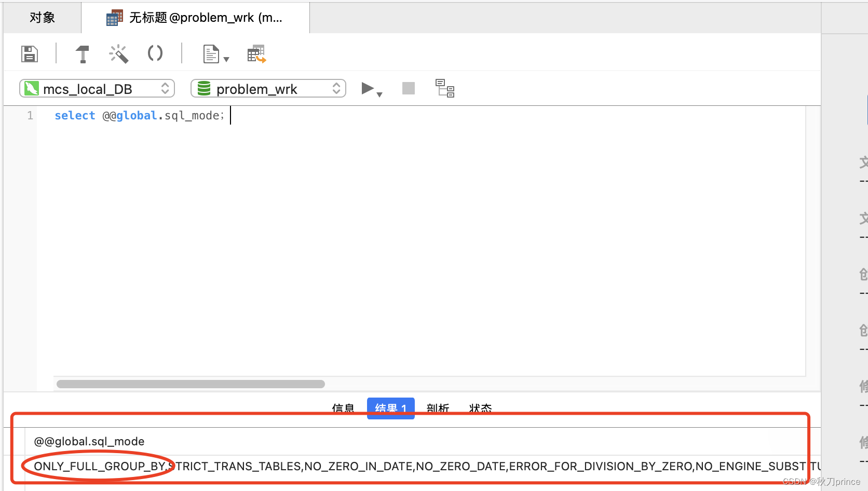Click the Beautify SQL magic wand icon

point(118,54)
